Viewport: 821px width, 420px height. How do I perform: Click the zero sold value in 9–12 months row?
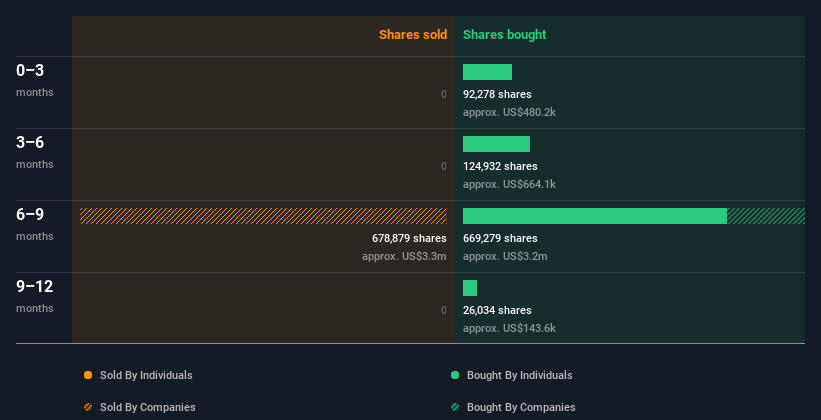[x=444, y=310]
